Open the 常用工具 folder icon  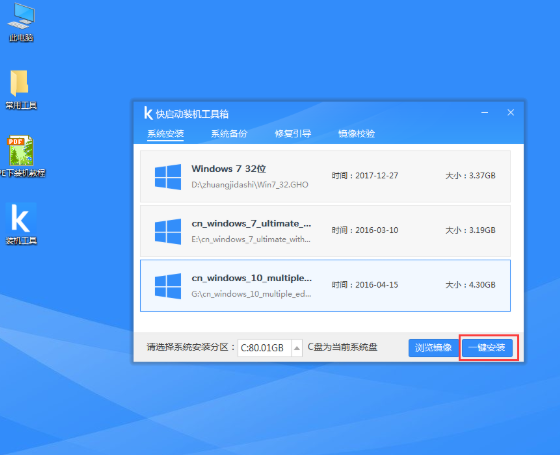click(x=20, y=89)
